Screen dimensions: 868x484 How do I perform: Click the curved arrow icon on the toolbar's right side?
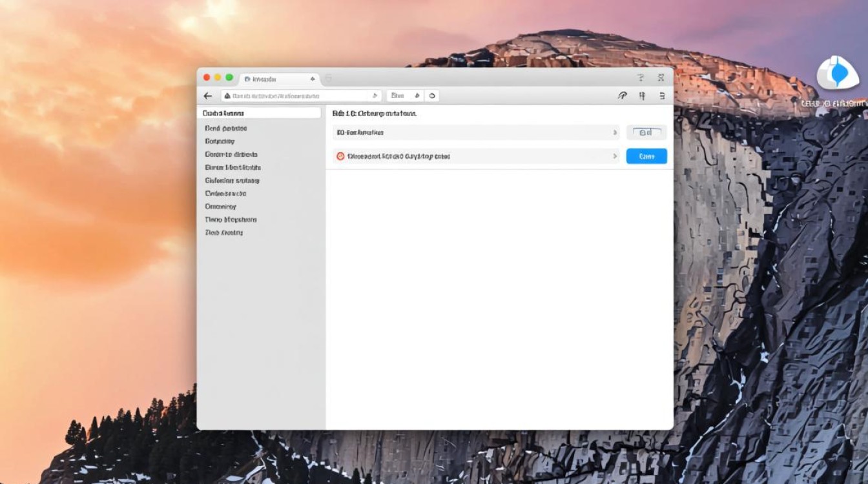[x=622, y=96]
